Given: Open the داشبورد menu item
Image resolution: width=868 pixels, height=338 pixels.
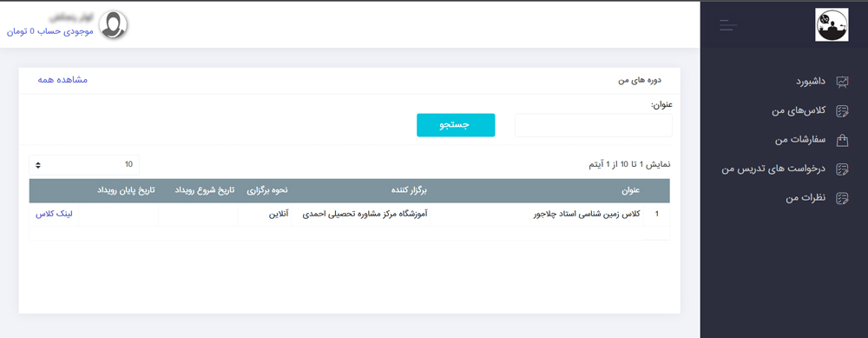Looking at the screenshot, I should click(x=811, y=82).
